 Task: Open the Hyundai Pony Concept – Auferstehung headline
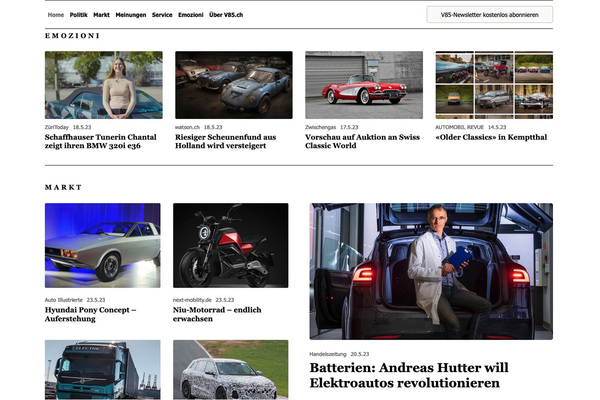[90, 314]
